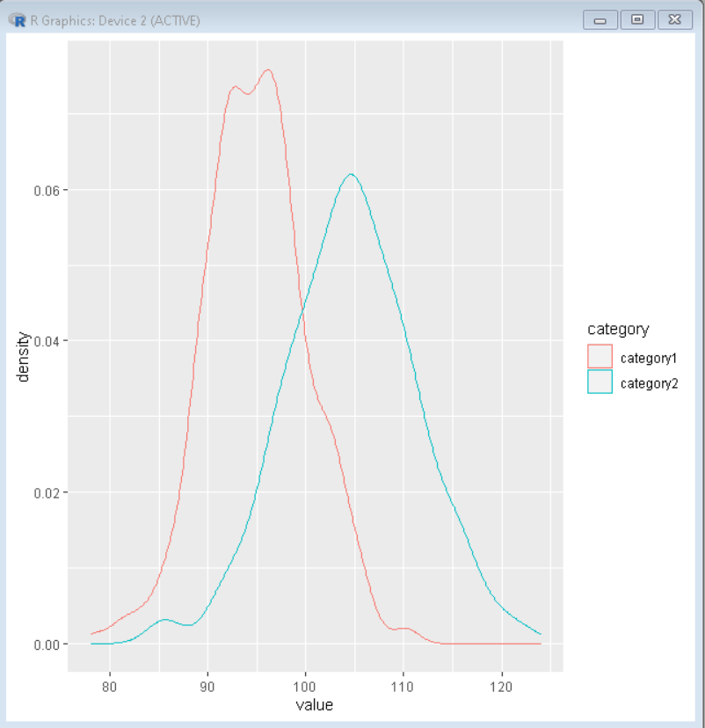Click the density axis label
The height and width of the screenshot is (728, 705).
pyautogui.click(x=22, y=356)
